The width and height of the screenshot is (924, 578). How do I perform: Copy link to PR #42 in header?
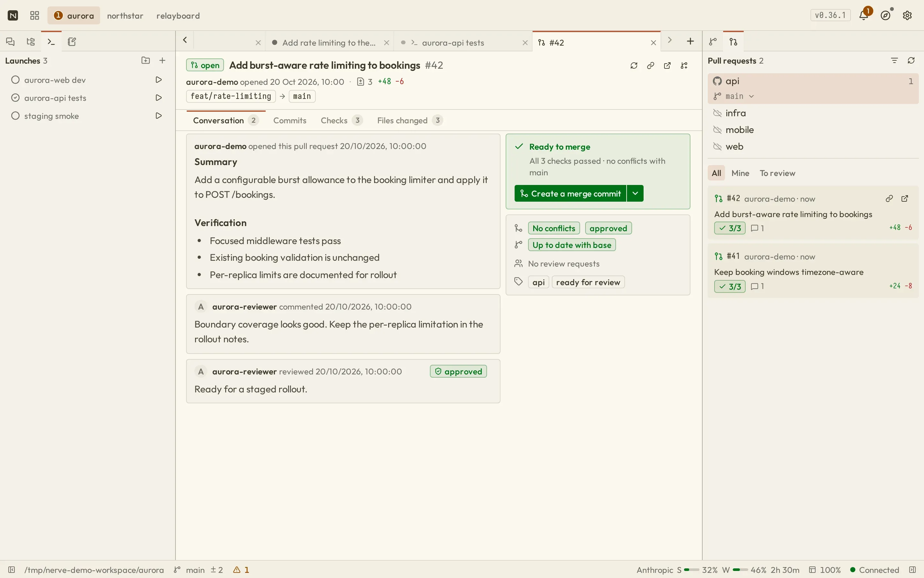pyautogui.click(x=651, y=66)
